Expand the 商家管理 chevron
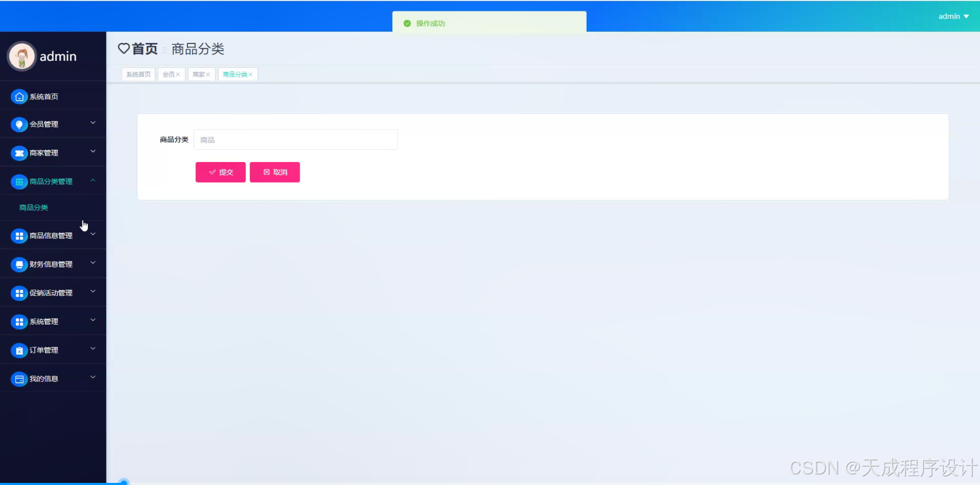 point(93,151)
